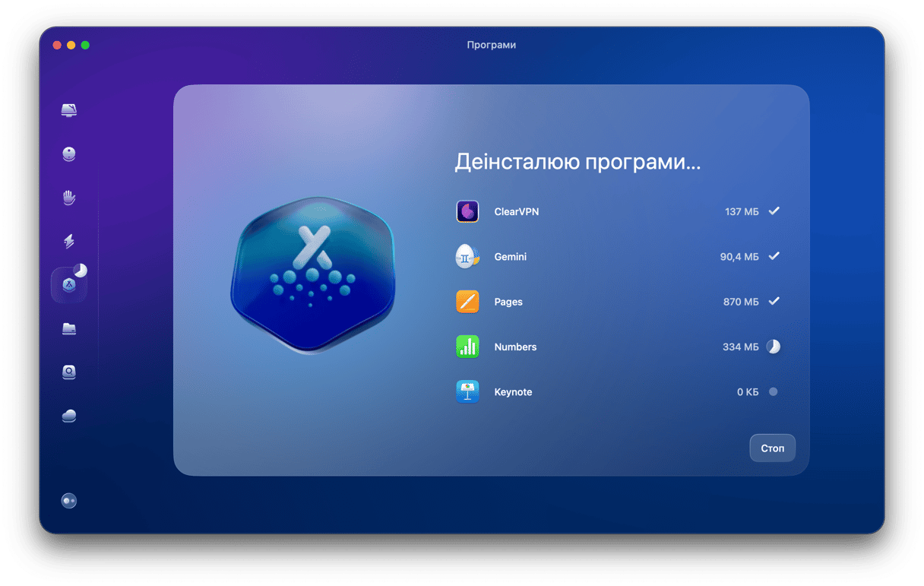The height and width of the screenshot is (586, 924).
Task: Click the Keynote name label
Action: pyautogui.click(x=513, y=392)
